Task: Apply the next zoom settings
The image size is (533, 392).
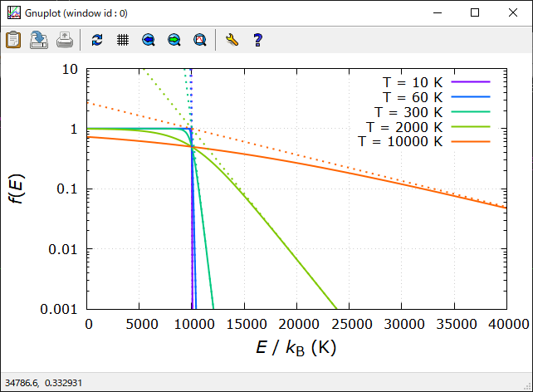Action: [174, 39]
